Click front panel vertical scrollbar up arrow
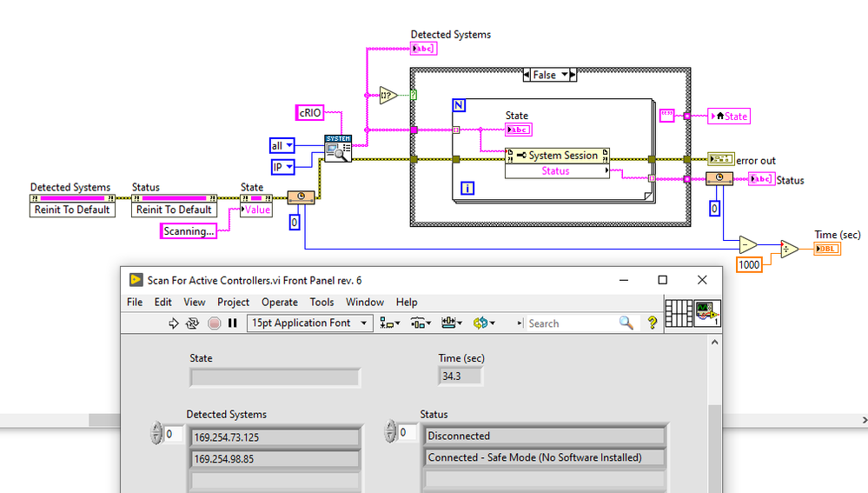Image resolution: width=868 pixels, height=493 pixels. click(x=715, y=343)
